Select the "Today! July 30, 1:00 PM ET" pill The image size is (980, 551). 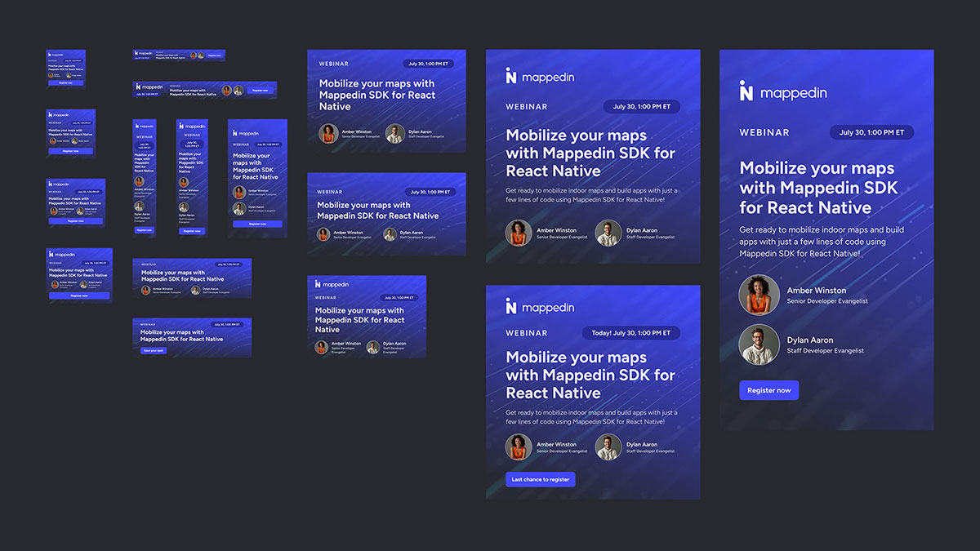tap(631, 333)
